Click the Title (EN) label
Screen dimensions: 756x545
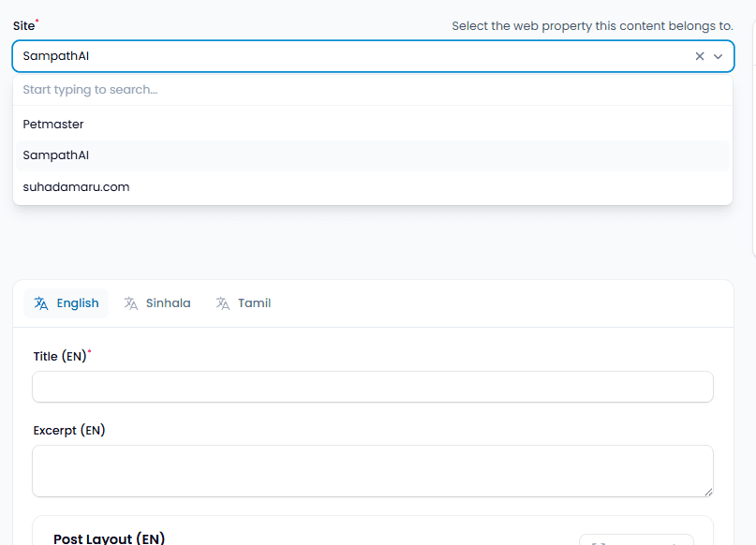point(60,357)
